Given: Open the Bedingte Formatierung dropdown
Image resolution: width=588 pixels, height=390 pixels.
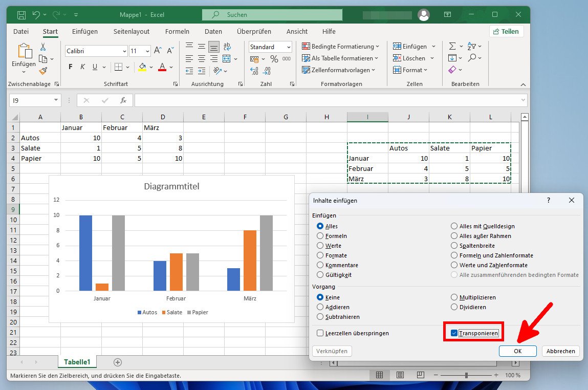Looking at the screenshot, I should [x=340, y=46].
